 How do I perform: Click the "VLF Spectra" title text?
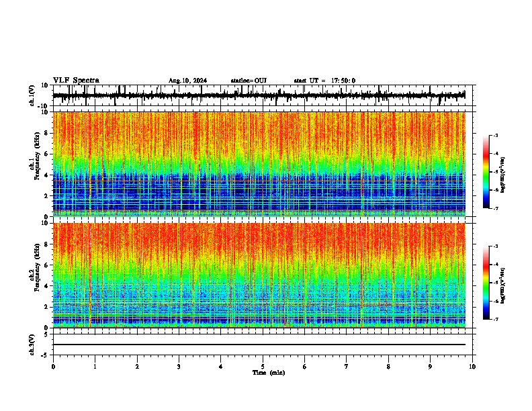pos(76,81)
